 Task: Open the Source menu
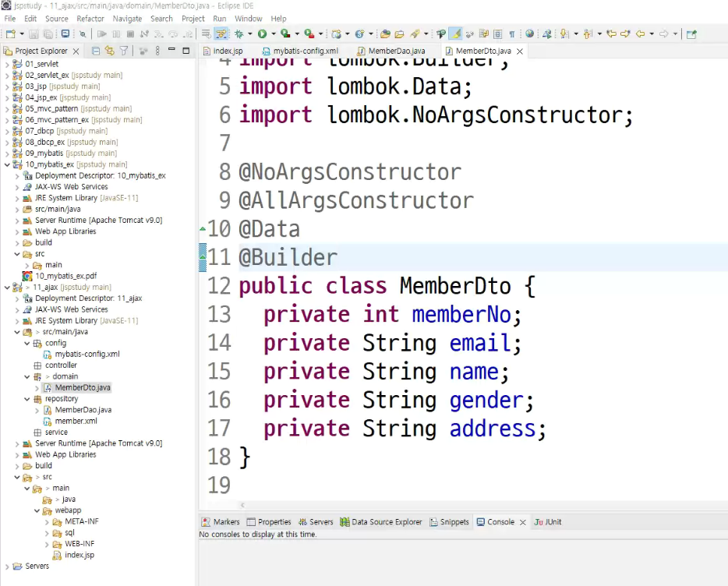point(57,19)
